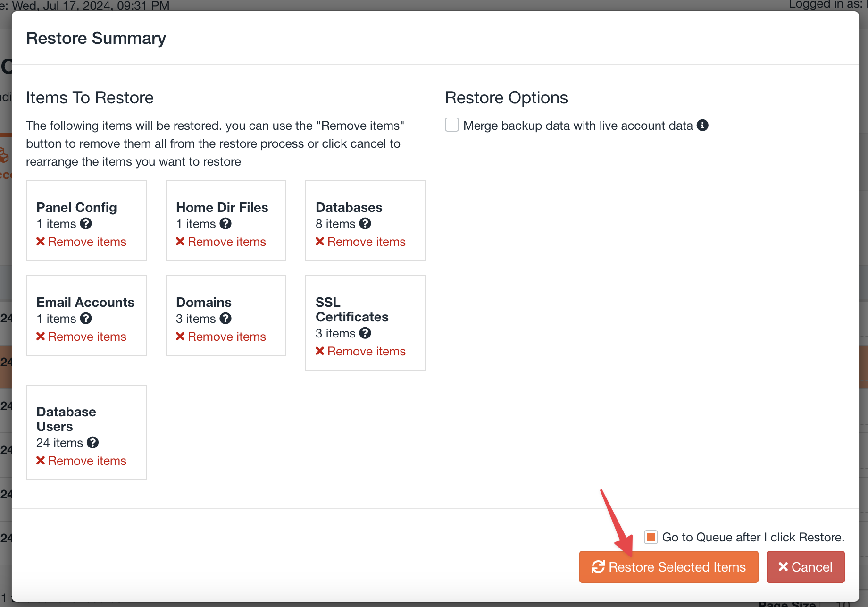This screenshot has width=868, height=607.
Task: Click the help icon next to Panel Config items
Action: click(x=86, y=224)
